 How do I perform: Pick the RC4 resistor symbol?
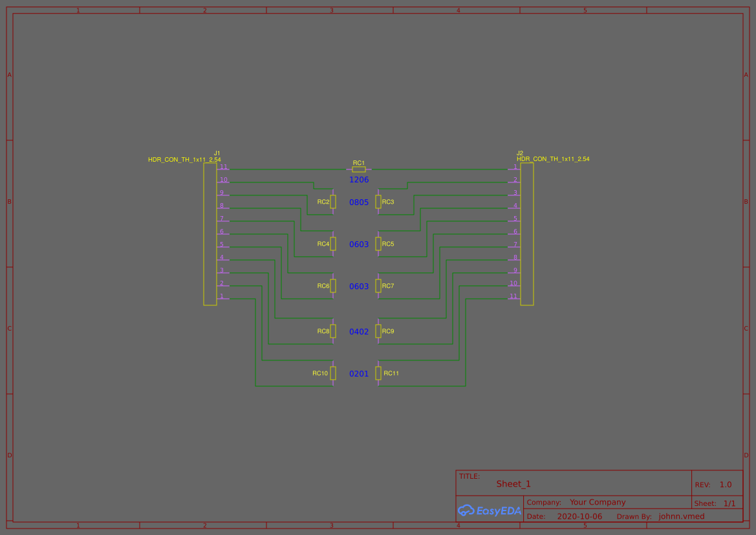(x=332, y=244)
